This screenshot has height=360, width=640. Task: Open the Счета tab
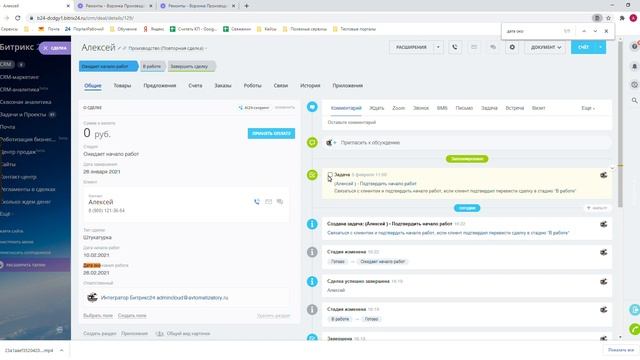coord(195,86)
